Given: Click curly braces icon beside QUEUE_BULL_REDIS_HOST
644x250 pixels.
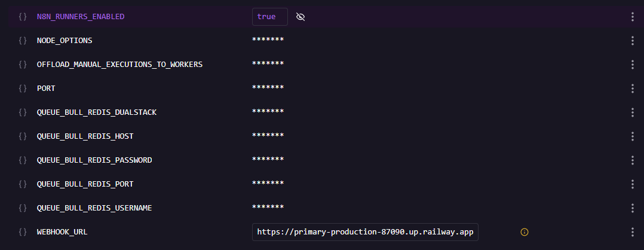Looking at the screenshot, I should 23,136.
